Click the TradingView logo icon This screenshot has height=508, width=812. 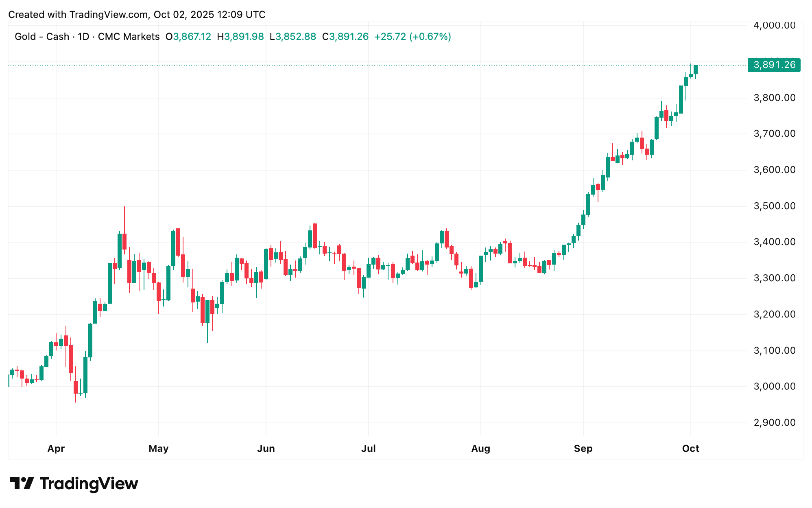click(22, 483)
